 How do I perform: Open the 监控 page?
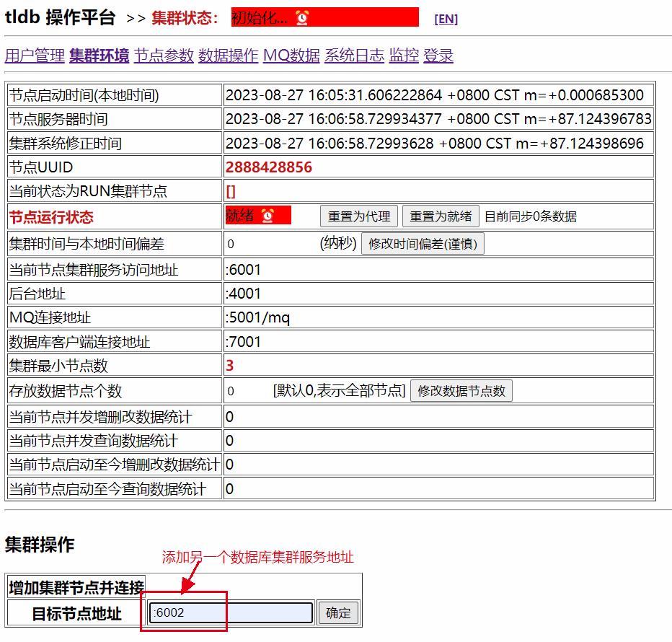404,56
